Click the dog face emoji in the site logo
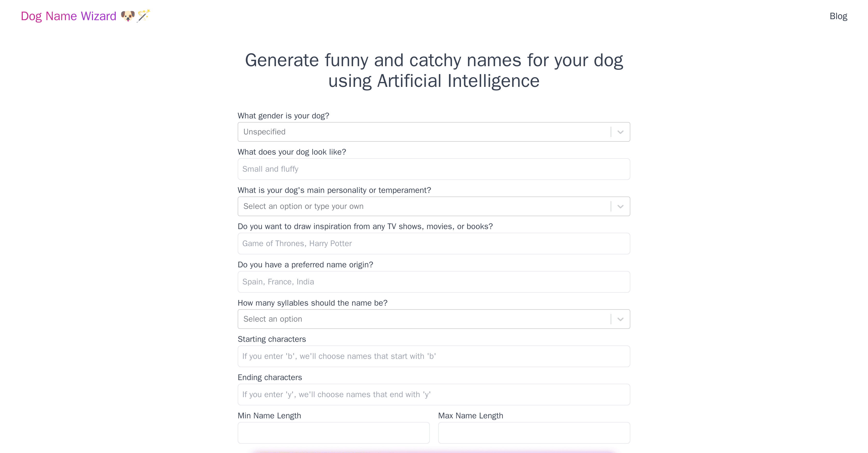This screenshot has height=453, width=868. coord(128,16)
